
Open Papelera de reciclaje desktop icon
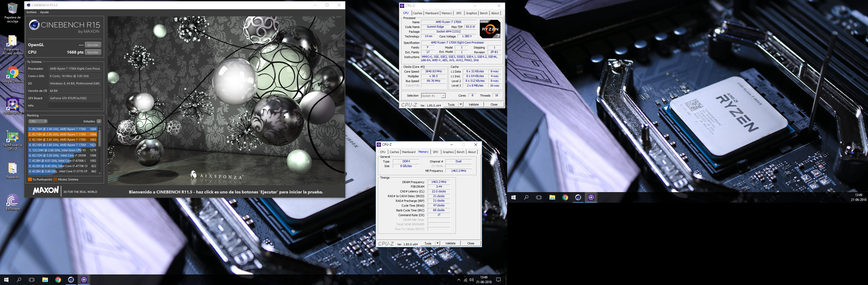point(12,13)
